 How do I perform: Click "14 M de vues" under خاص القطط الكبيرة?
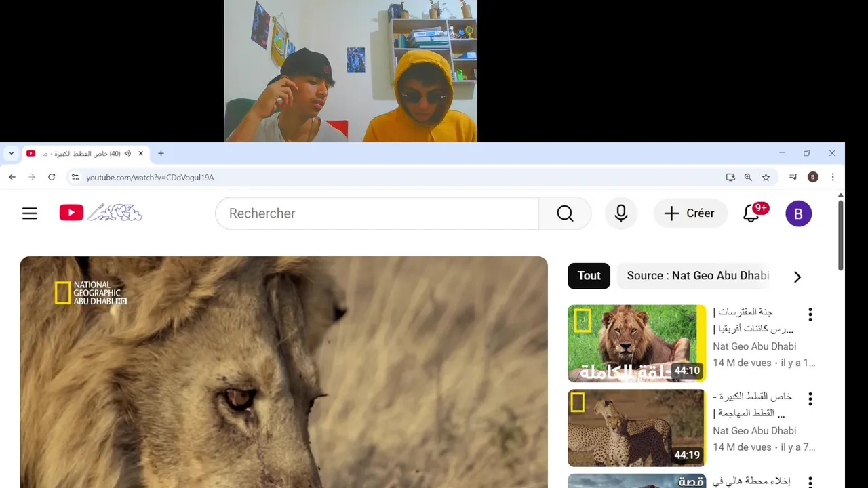[742, 447]
